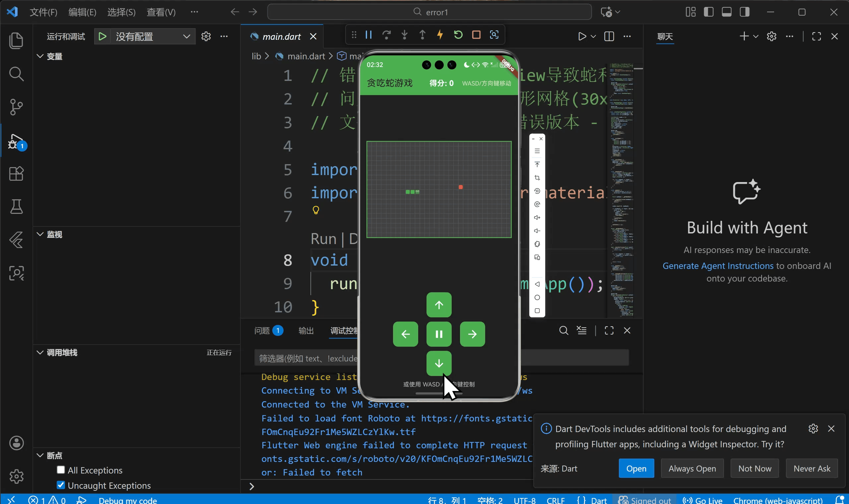Enable the All Exceptions breakpoint checkbox
The image size is (849, 504).
click(61, 470)
